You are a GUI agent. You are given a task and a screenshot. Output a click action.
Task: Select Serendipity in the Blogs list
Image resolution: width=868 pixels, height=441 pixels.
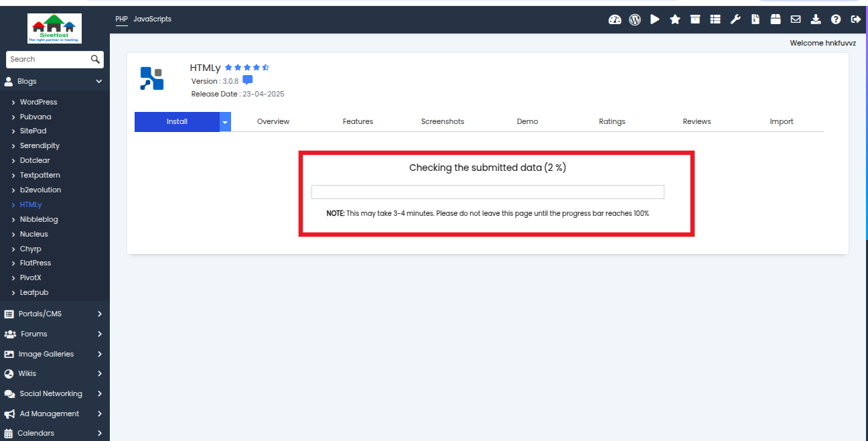40,145
